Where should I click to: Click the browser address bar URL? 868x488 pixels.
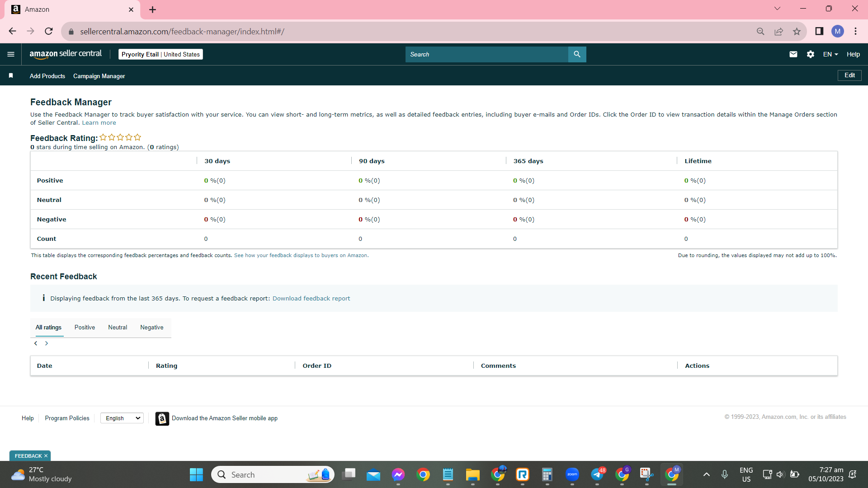[x=182, y=32]
